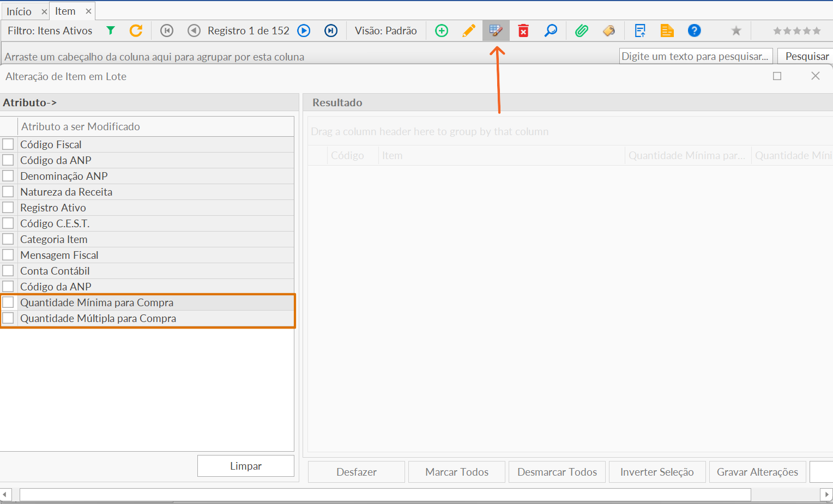Go to the previous record
This screenshot has height=504, width=833.
coord(194,31)
